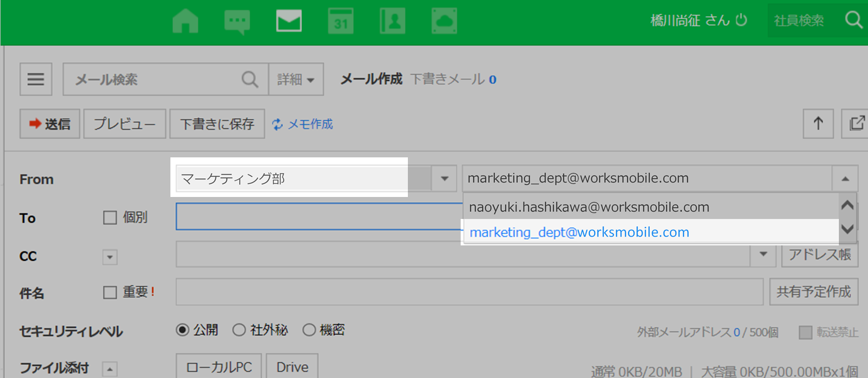The height and width of the screenshot is (378, 868).
Task: Open the Mail envelope icon
Action: coord(289,22)
